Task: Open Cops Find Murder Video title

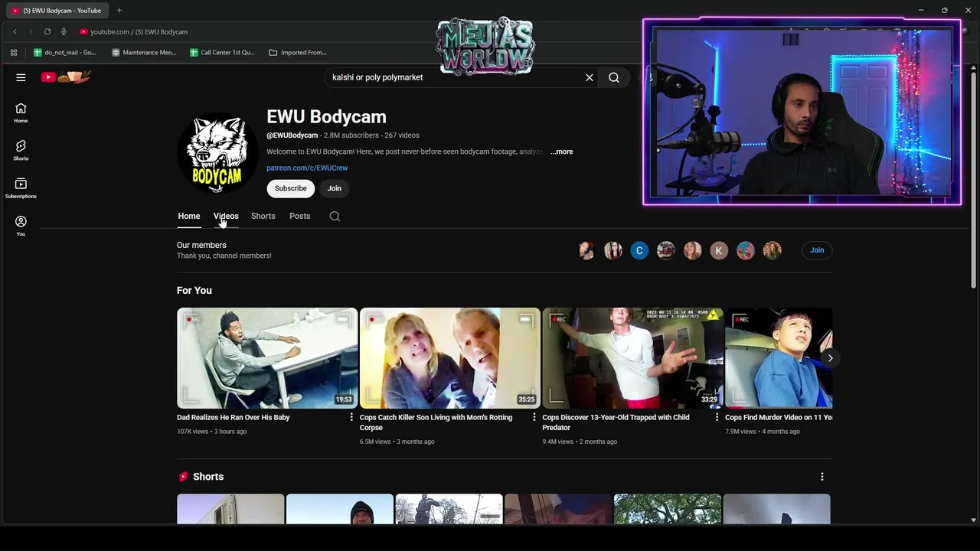Action: (x=779, y=418)
